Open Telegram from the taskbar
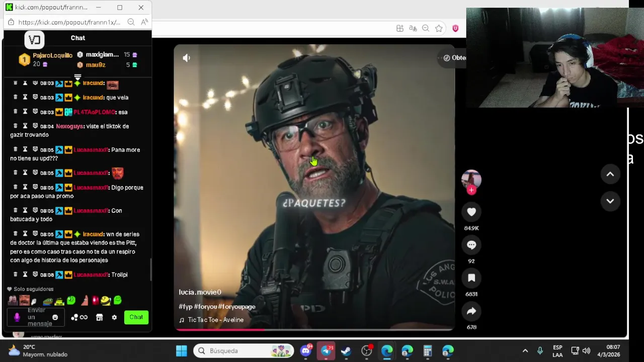This screenshot has width=644, height=362. tap(326, 351)
